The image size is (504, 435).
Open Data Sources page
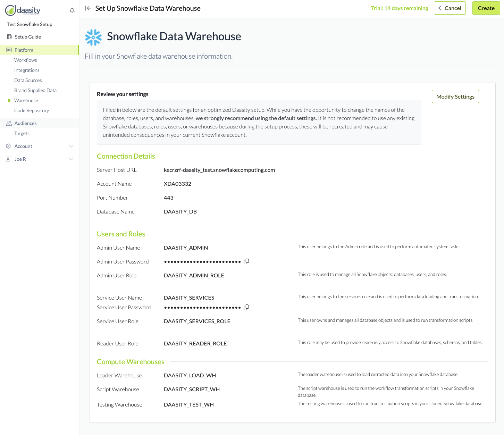pyautogui.click(x=28, y=80)
